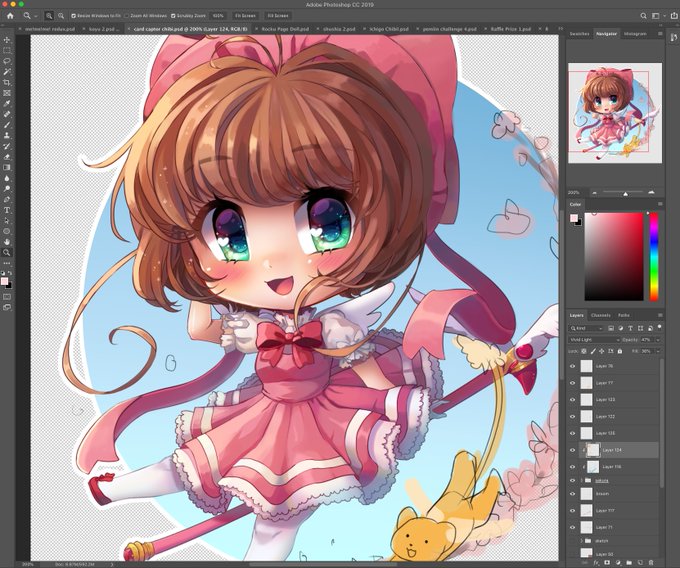Screen dimensions: 680x568
Task: Select the Type tool
Action: point(7,210)
